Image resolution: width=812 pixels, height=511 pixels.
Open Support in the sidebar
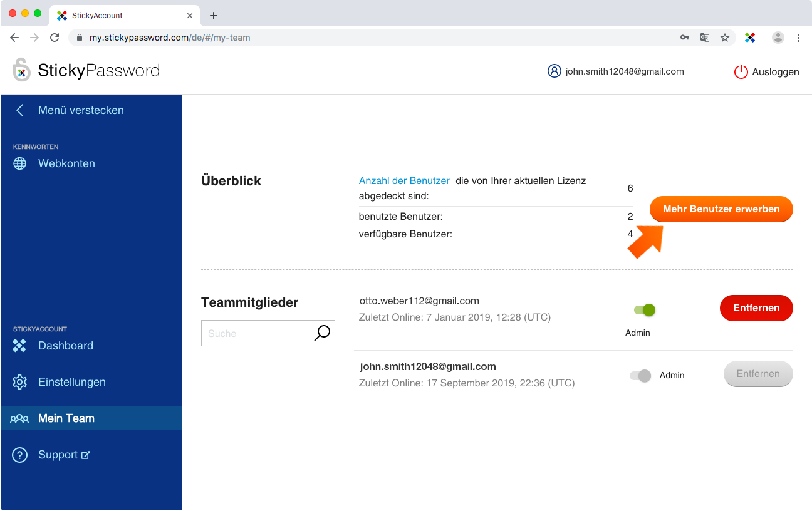[x=58, y=455]
